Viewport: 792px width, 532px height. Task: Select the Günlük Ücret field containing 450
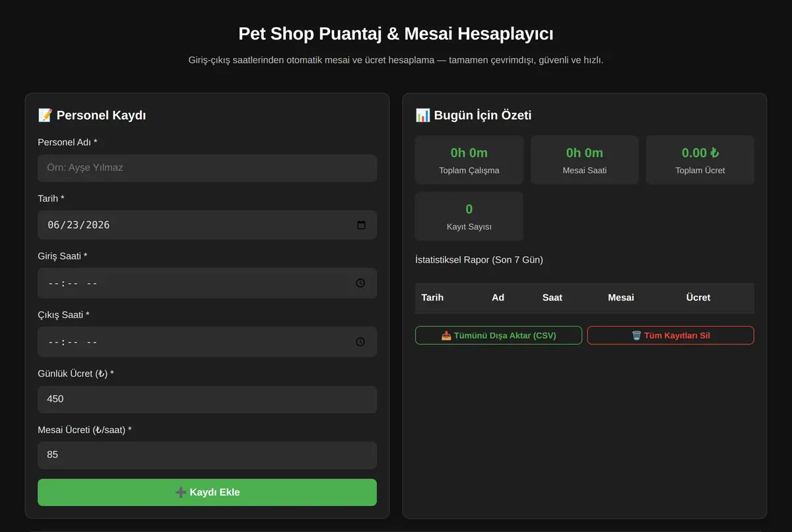(x=207, y=399)
